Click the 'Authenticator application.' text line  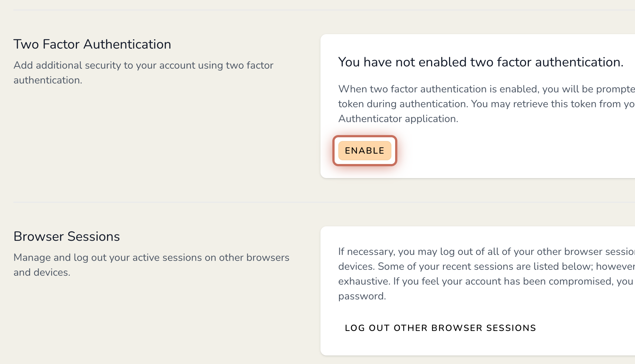398,119
